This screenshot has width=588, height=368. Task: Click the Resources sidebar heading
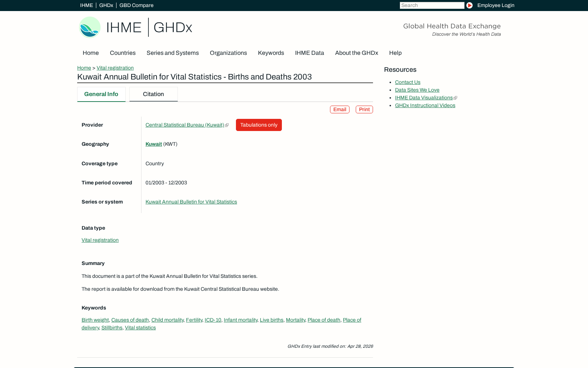point(400,70)
